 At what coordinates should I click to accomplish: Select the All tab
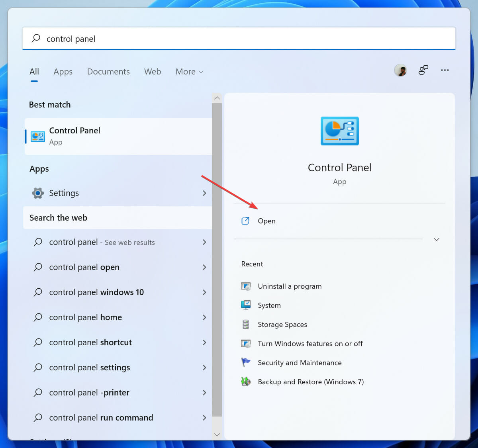click(34, 72)
